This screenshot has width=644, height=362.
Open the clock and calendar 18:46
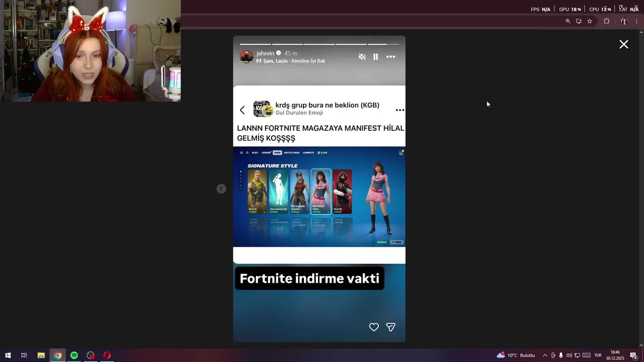(x=615, y=355)
